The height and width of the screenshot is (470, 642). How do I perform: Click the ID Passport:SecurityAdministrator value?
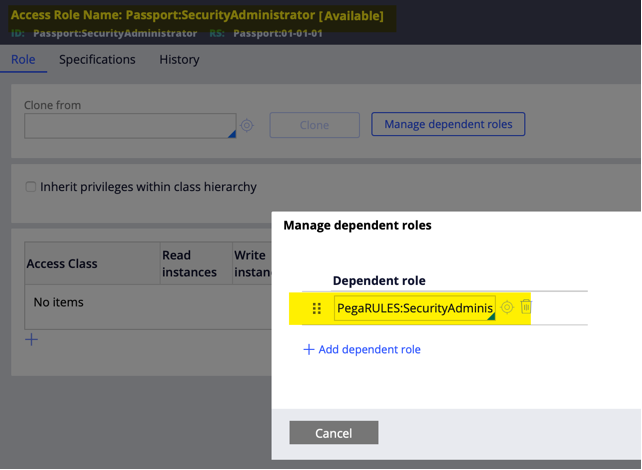[x=115, y=34]
